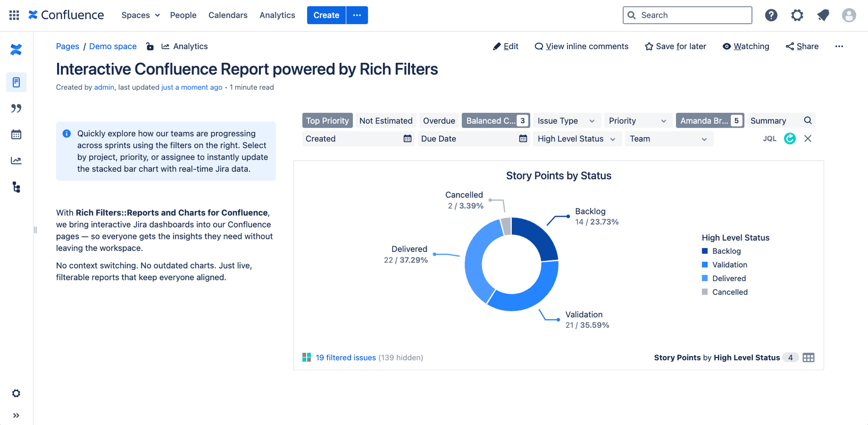Expand the sidebar with double chevron
Screen dimensions: 868x425
pos(16,416)
